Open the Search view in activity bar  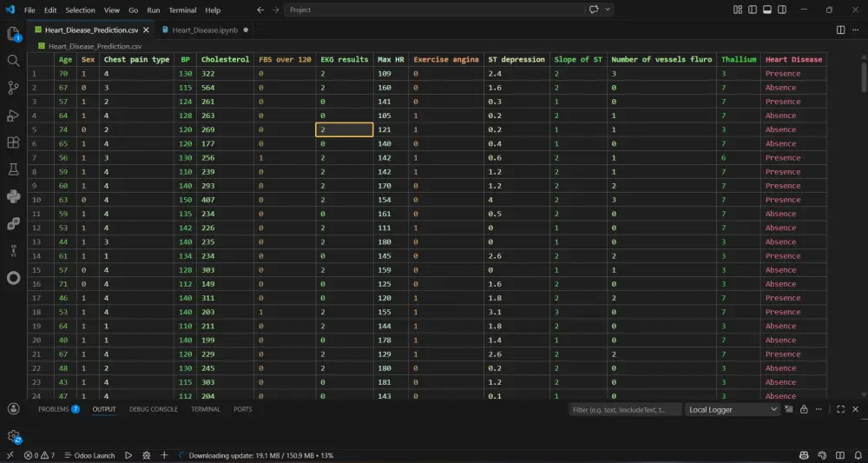point(13,60)
